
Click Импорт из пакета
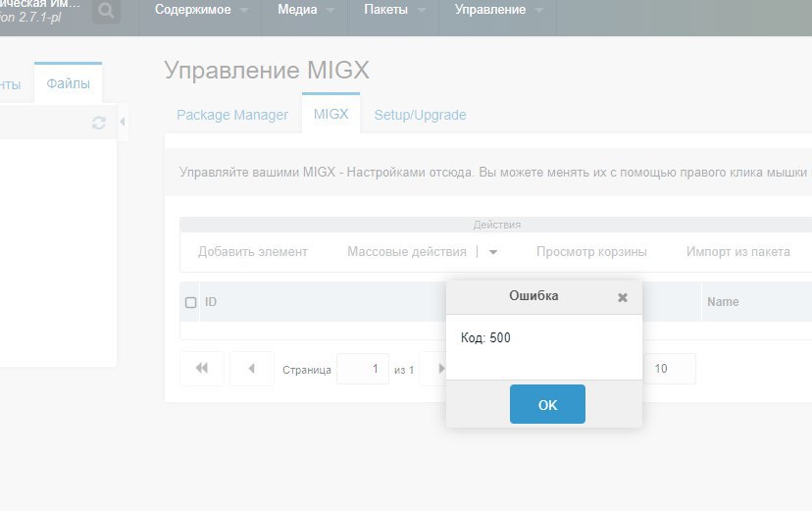[737, 252]
